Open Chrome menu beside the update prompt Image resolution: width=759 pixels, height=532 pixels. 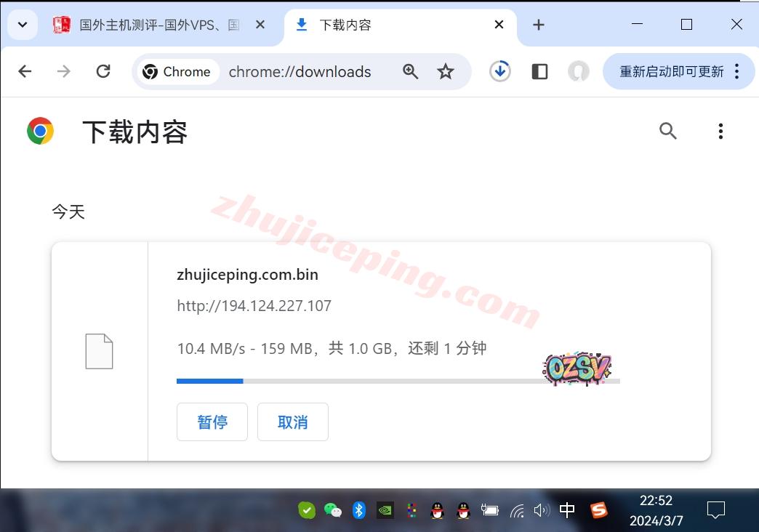pyautogui.click(x=737, y=71)
